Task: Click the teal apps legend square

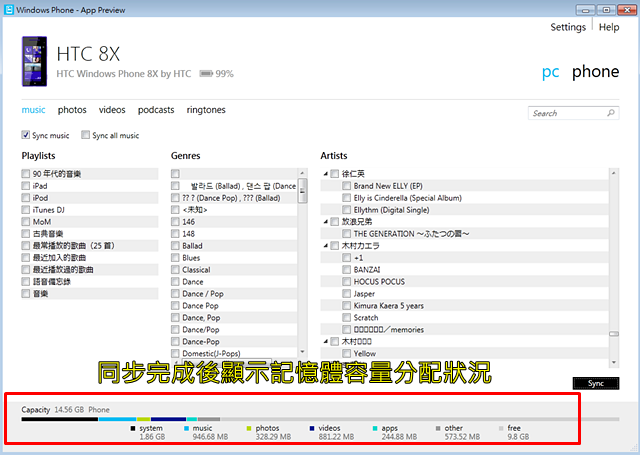Action: (x=375, y=428)
